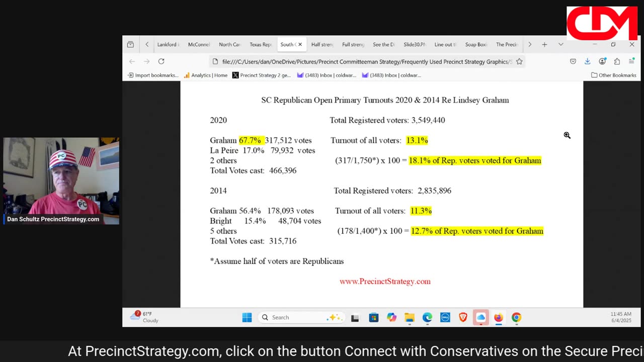Image resolution: width=644 pixels, height=362 pixels.
Task: Open the The Precinct tab
Action: tap(507, 45)
